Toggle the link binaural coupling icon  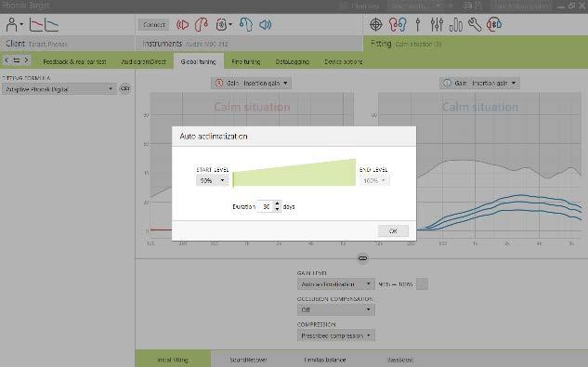click(x=362, y=258)
